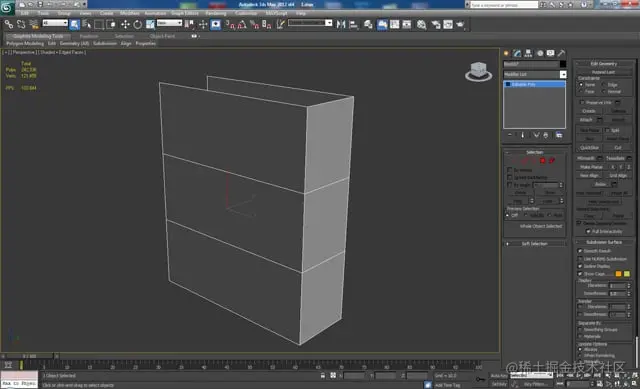This screenshot has width=640, height=389.
Task: Toggle the Graphite Modeling Tools ribbon icon
Action: click(382, 24)
